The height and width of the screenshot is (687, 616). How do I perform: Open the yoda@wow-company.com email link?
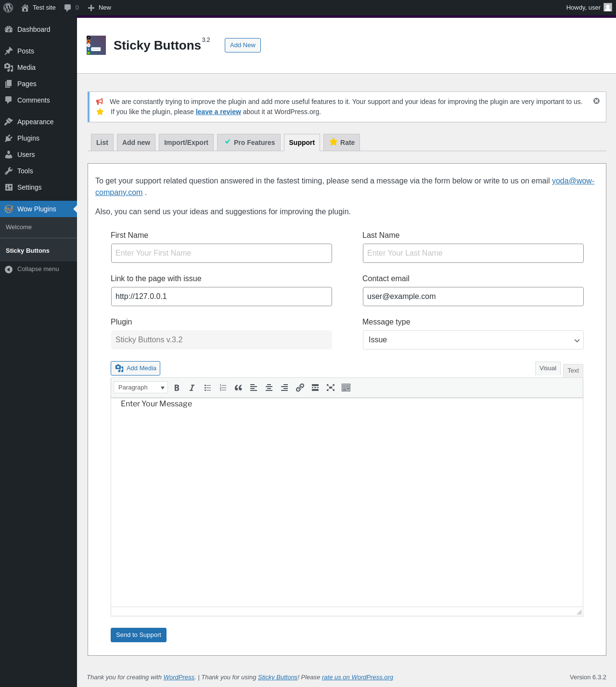pos(573,181)
